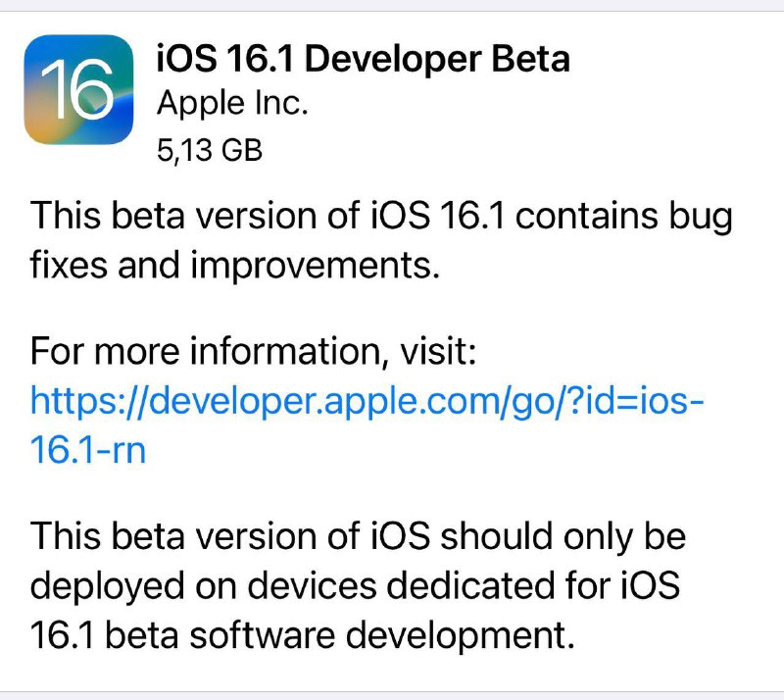Click the word 'deployed' in the warning paragraph
Viewport: 784px width, 700px height.
tap(108, 587)
